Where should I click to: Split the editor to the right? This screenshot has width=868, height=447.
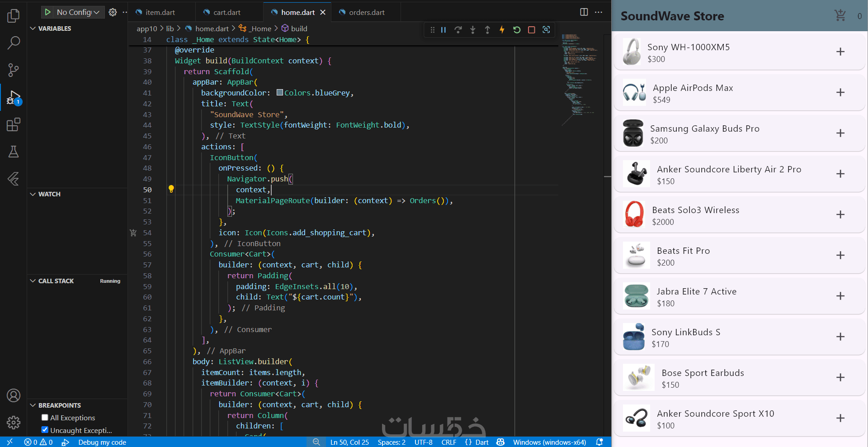coord(584,12)
